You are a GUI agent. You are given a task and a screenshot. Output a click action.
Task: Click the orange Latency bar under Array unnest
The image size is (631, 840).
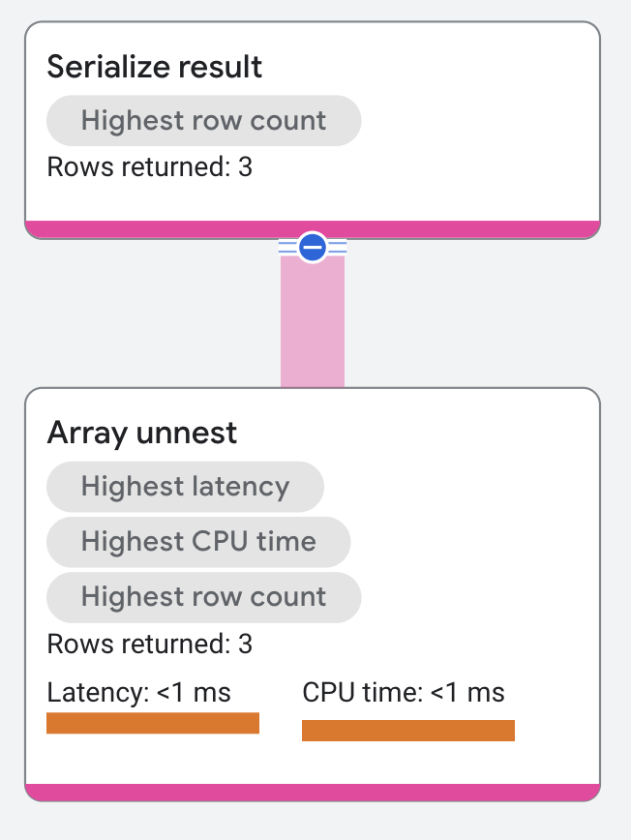153,722
